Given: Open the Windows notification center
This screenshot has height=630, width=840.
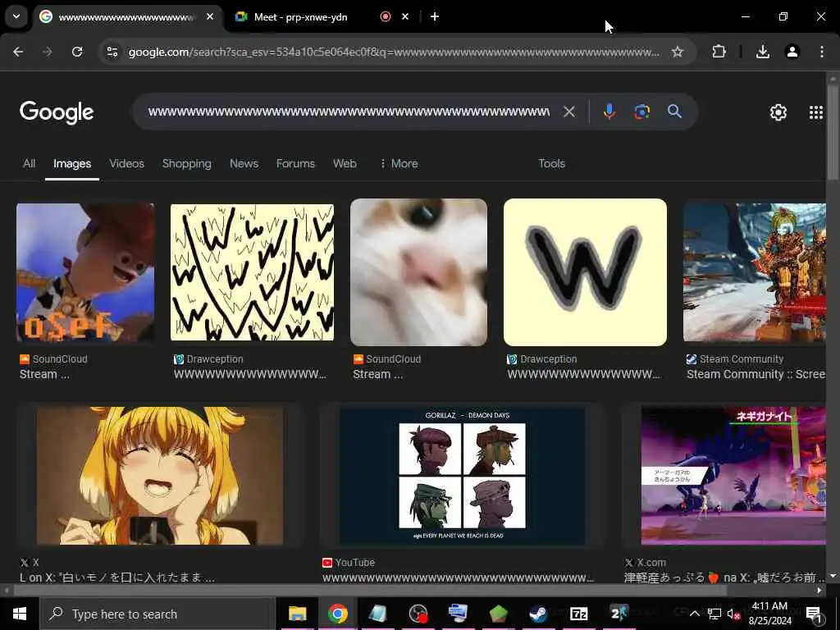Looking at the screenshot, I should (x=815, y=614).
